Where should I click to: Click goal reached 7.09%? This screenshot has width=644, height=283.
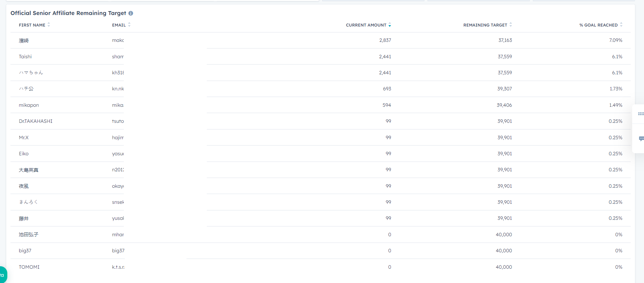tap(616, 40)
